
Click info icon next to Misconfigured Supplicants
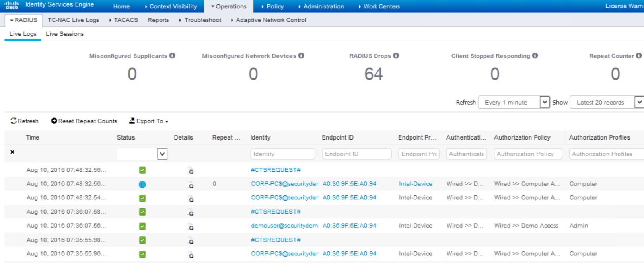(172, 56)
